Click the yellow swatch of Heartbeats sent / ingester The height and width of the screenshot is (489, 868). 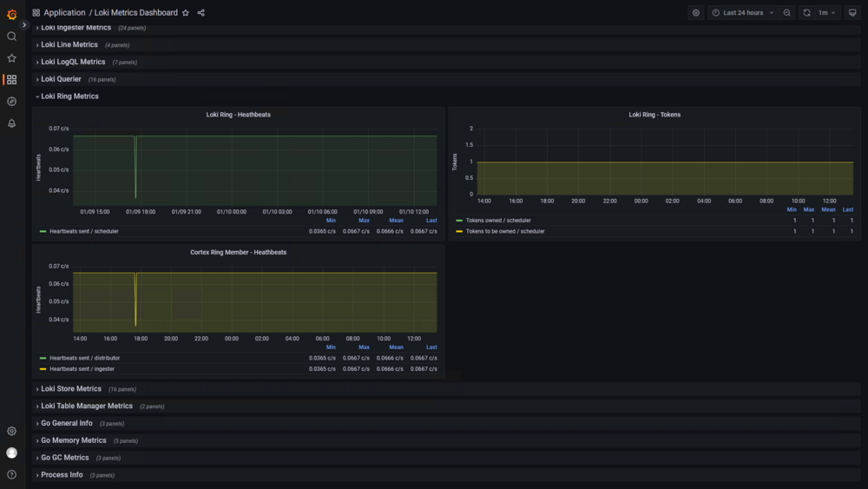coord(43,369)
